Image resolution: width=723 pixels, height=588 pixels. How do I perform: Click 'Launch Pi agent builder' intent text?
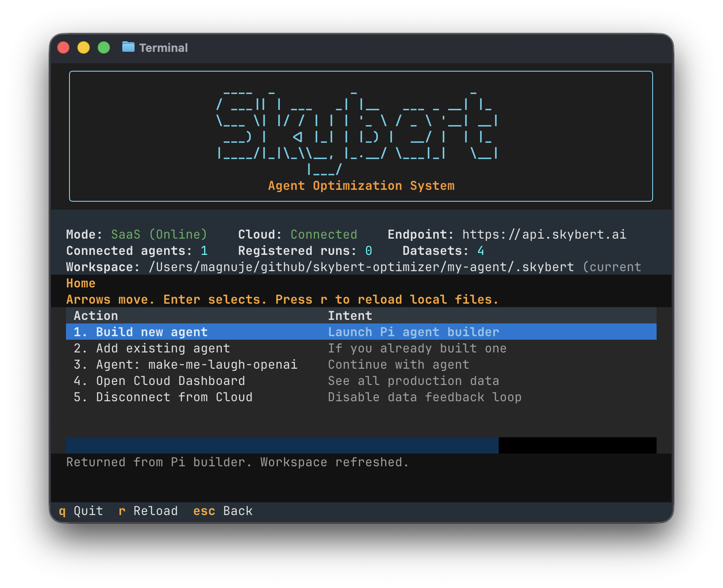(413, 332)
